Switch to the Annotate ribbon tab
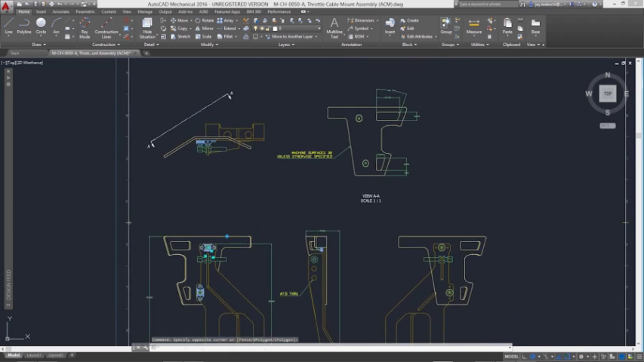This screenshot has width=644, height=362. [60, 12]
